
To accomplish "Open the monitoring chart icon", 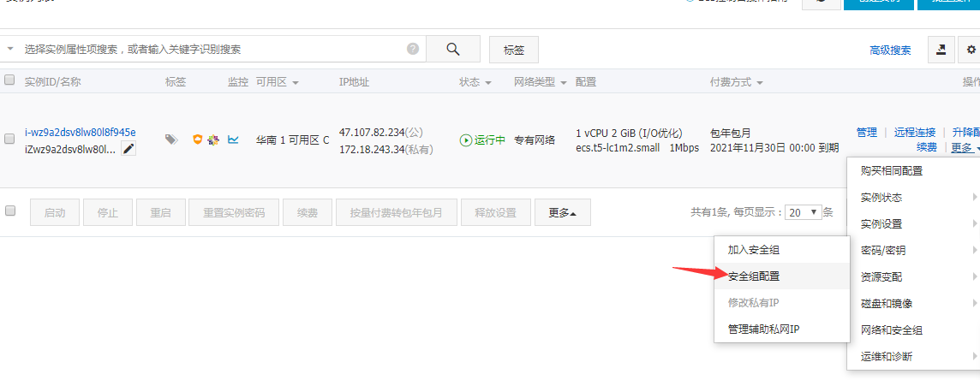I will (233, 140).
